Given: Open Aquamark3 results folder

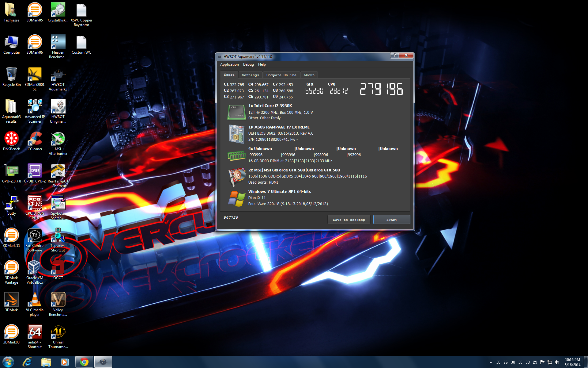Looking at the screenshot, I should (11, 111).
